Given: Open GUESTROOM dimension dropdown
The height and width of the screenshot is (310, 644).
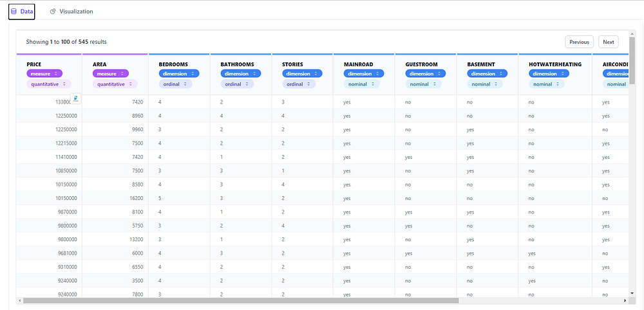Looking at the screenshot, I should pos(426,73).
